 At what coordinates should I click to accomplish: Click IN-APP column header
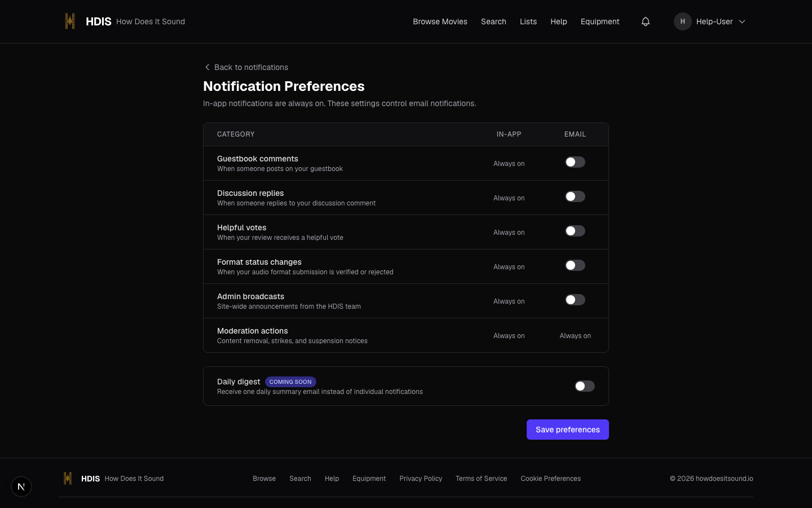(x=509, y=134)
